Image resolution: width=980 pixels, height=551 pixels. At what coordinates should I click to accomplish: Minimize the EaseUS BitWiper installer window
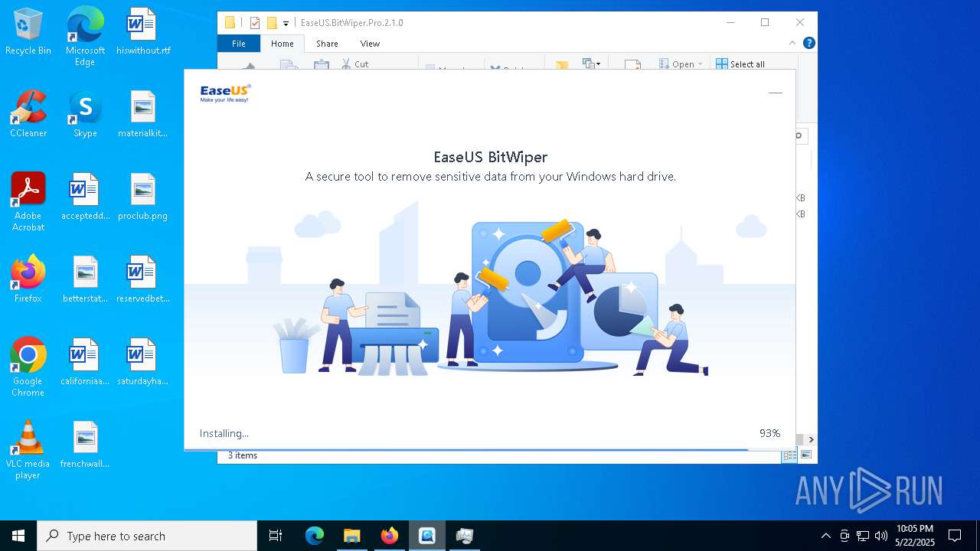(x=775, y=93)
